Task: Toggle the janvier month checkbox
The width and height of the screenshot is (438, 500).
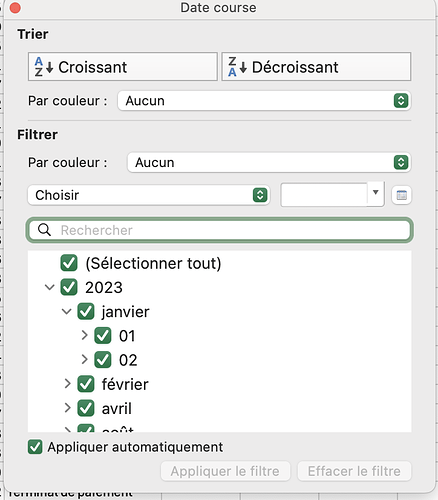Action: (86, 312)
